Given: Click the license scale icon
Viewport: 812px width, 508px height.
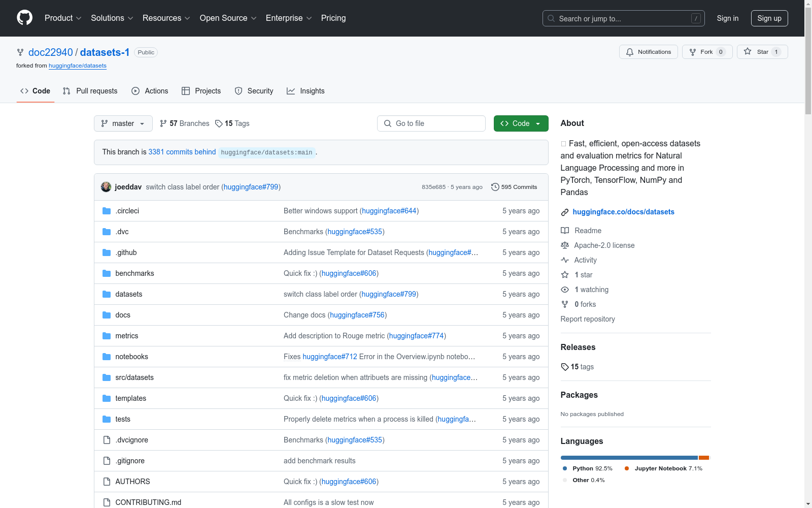Looking at the screenshot, I should (x=565, y=245).
